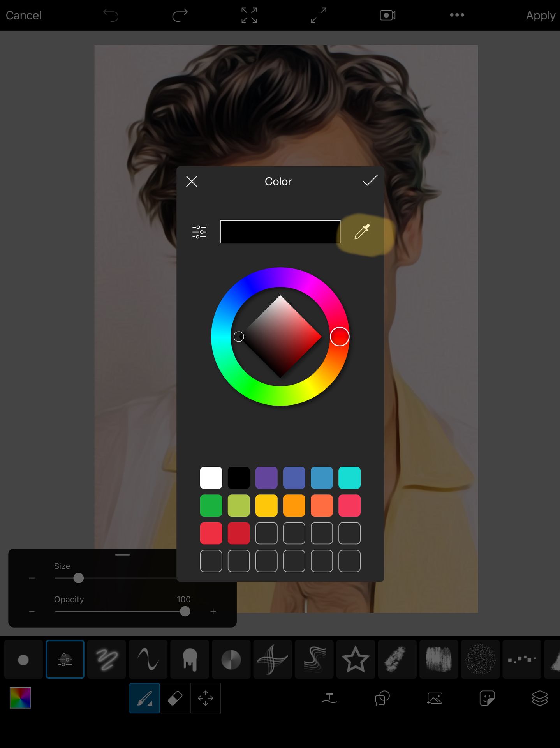Click the opacity value 100
This screenshot has height=748, width=560.
183,599
